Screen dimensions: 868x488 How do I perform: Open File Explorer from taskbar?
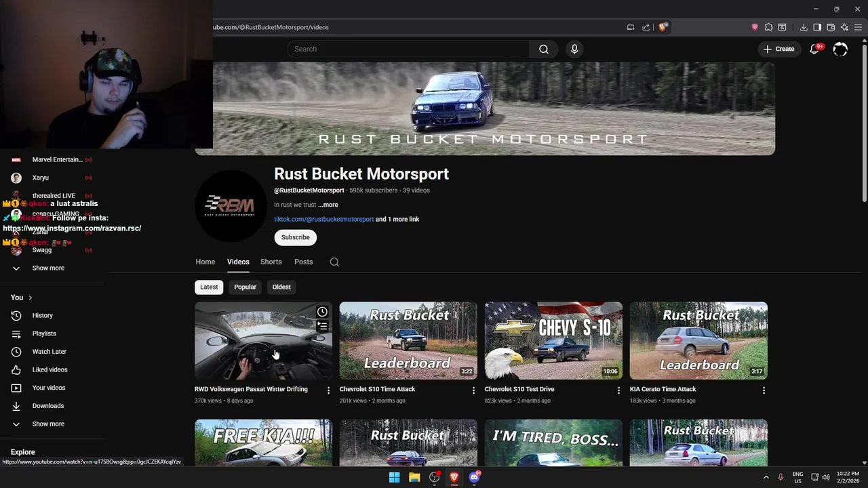[414, 477]
